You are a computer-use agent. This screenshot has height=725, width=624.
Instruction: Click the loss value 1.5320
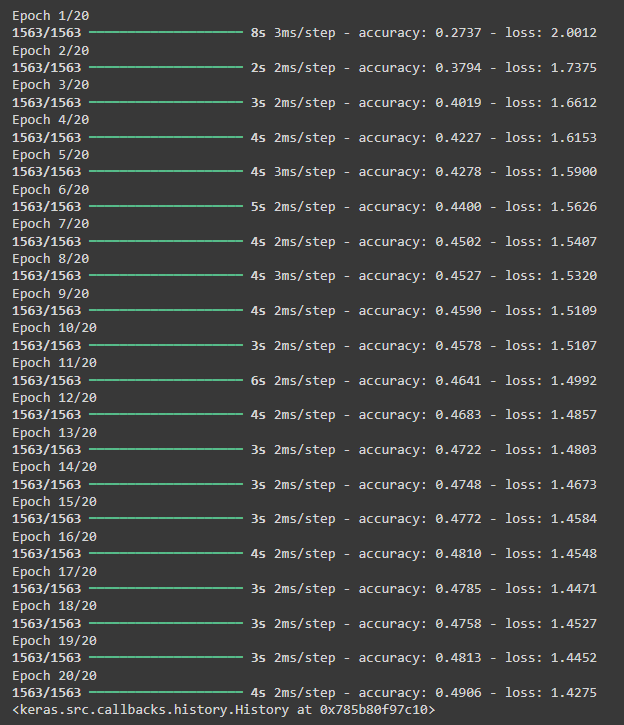pos(574,276)
